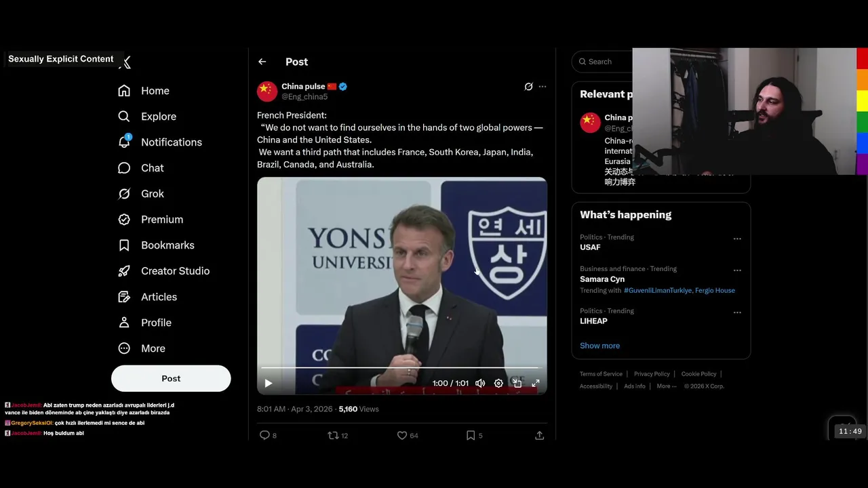
Task: Enter fullscreen video mode
Action: coord(535,383)
